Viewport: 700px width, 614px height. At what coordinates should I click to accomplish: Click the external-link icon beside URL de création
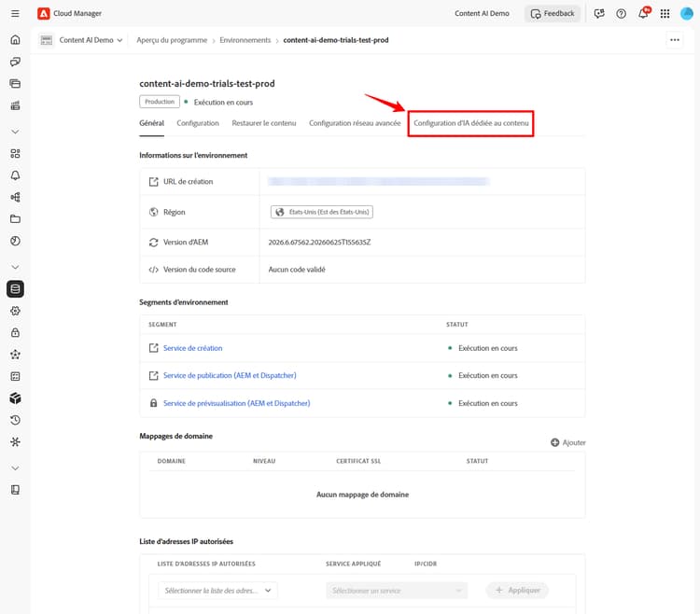click(154, 182)
